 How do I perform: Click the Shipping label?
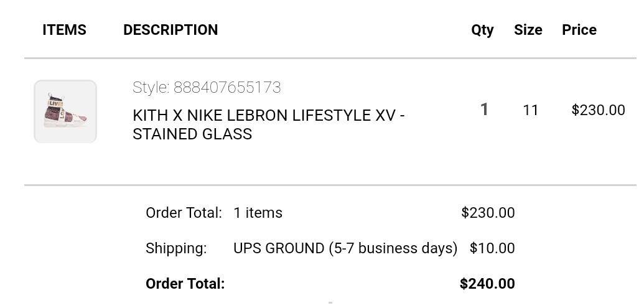(x=176, y=248)
